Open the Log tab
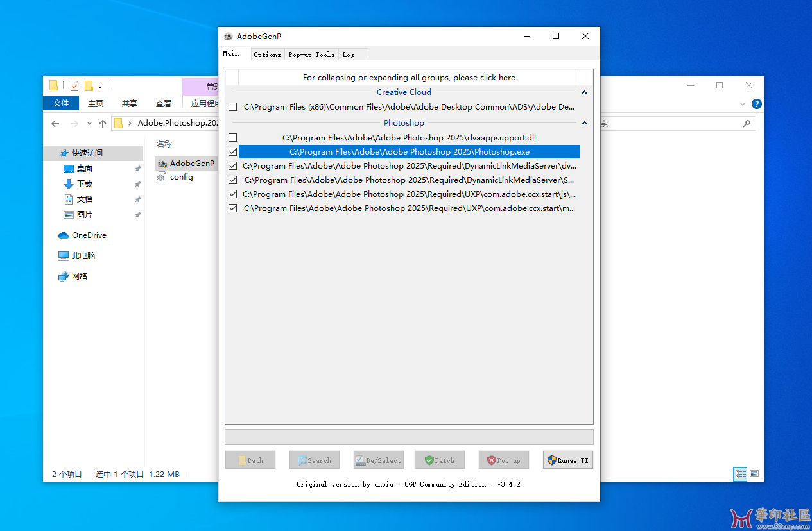The height and width of the screenshot is (531, 812). (348, 55)
